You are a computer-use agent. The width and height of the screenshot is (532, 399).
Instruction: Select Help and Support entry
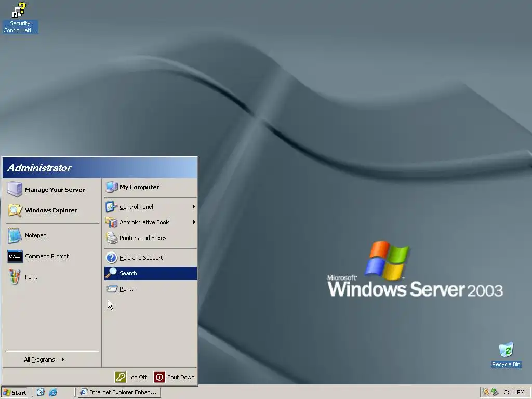[151, 258]
